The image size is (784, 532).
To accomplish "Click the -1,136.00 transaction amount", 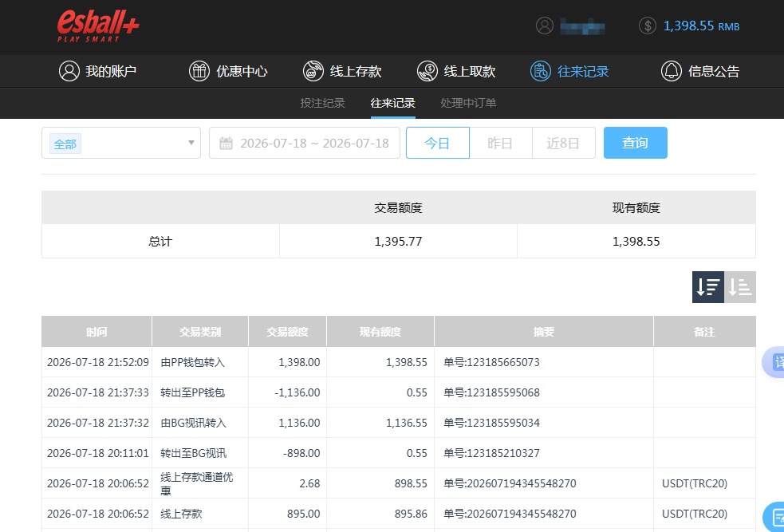I will coord(297,392).
